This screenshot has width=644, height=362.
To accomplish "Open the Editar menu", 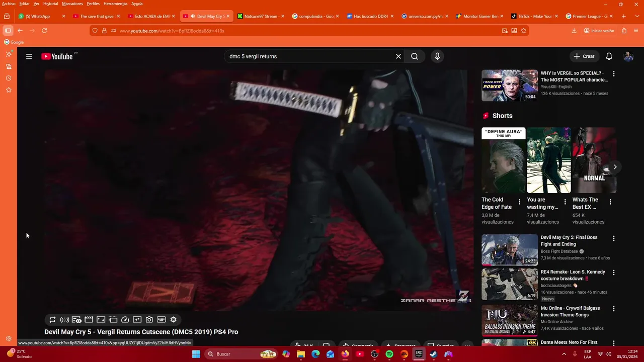I will (x=24, y=4).
